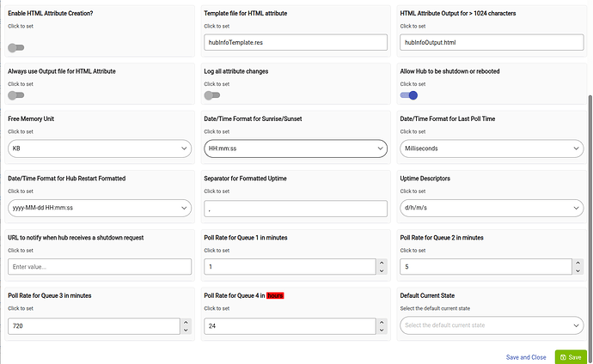593x364 pixels.
Task: Click the Separator for Formatted Uptime field
Action: click(295, 208)
